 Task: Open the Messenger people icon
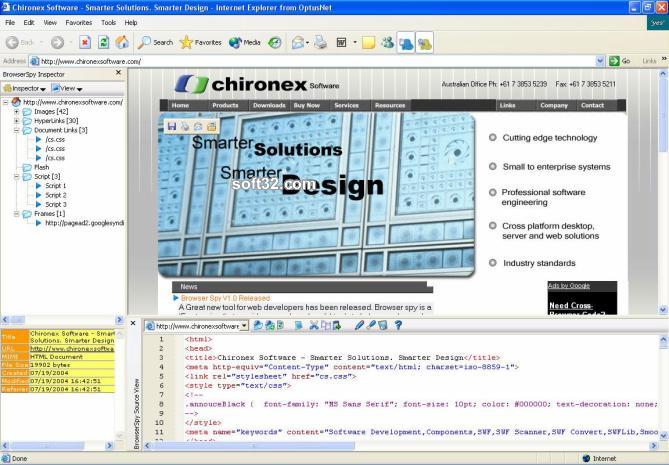(x=387, y=42)
